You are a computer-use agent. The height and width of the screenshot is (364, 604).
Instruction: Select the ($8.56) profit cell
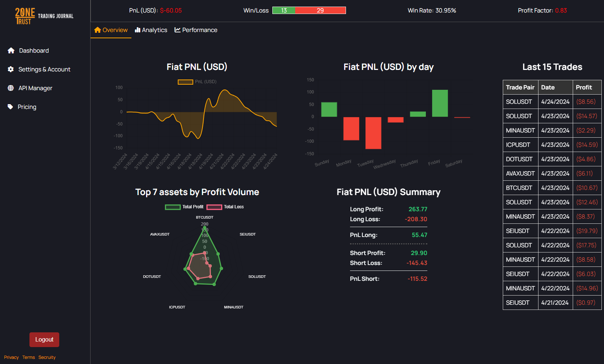(587, 102)
